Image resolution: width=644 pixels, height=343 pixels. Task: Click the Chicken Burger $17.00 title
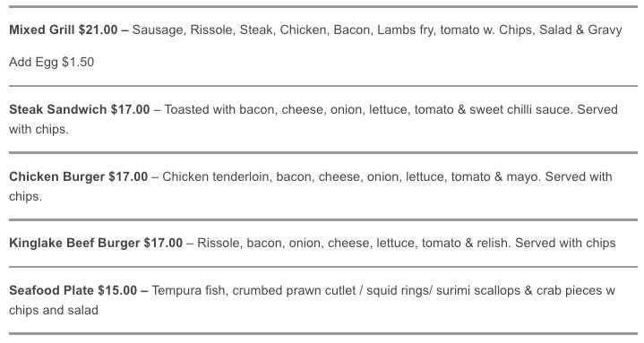pyautogui.click(x=79, y=176)
